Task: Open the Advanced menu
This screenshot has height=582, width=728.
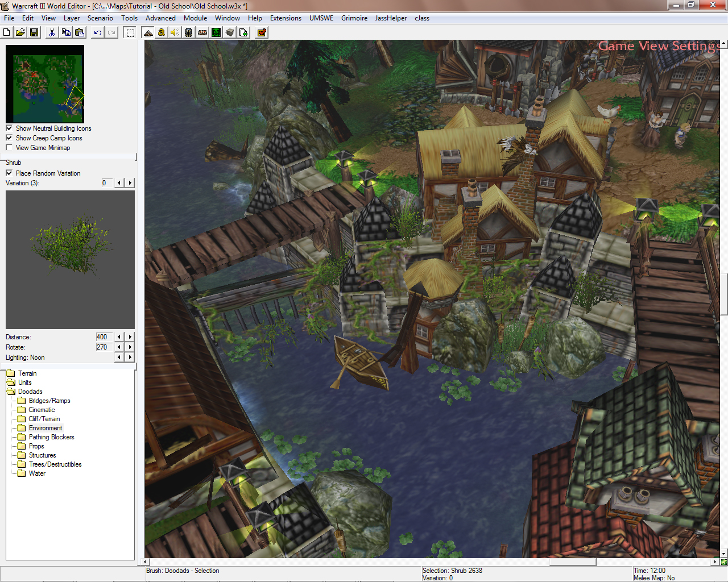Action: pos(160,18)
